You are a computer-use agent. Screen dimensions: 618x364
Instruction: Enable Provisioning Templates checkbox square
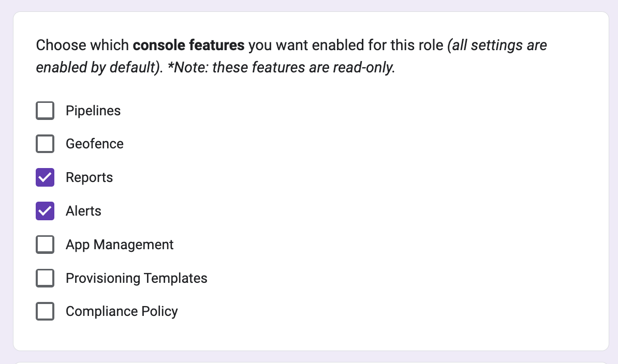pyautogui.click(x=45, y=278)
